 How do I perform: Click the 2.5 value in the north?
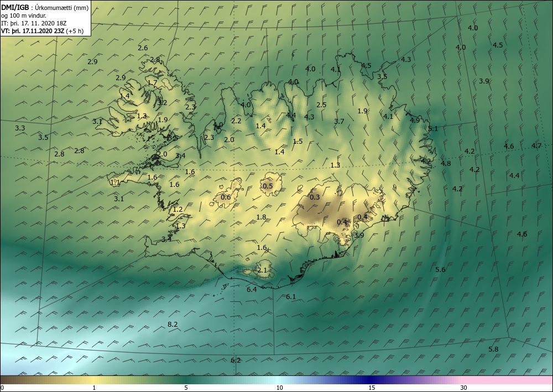[321, 104]
